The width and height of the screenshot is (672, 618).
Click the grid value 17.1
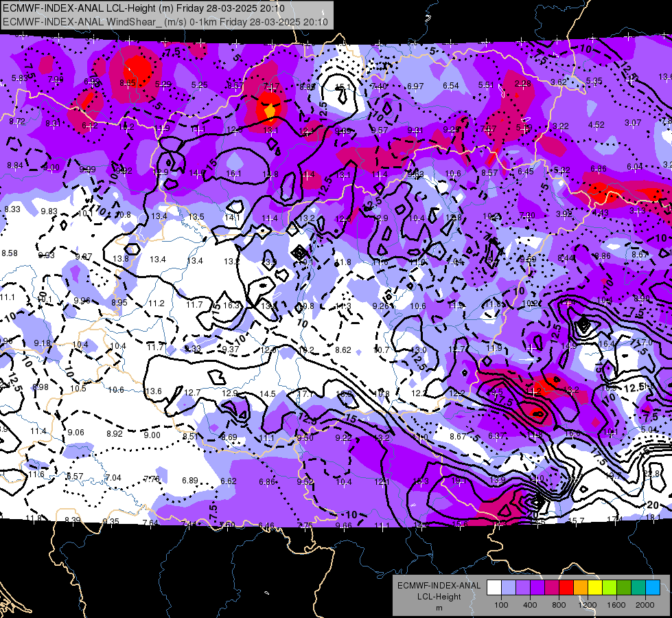click(x=305, y=393)
